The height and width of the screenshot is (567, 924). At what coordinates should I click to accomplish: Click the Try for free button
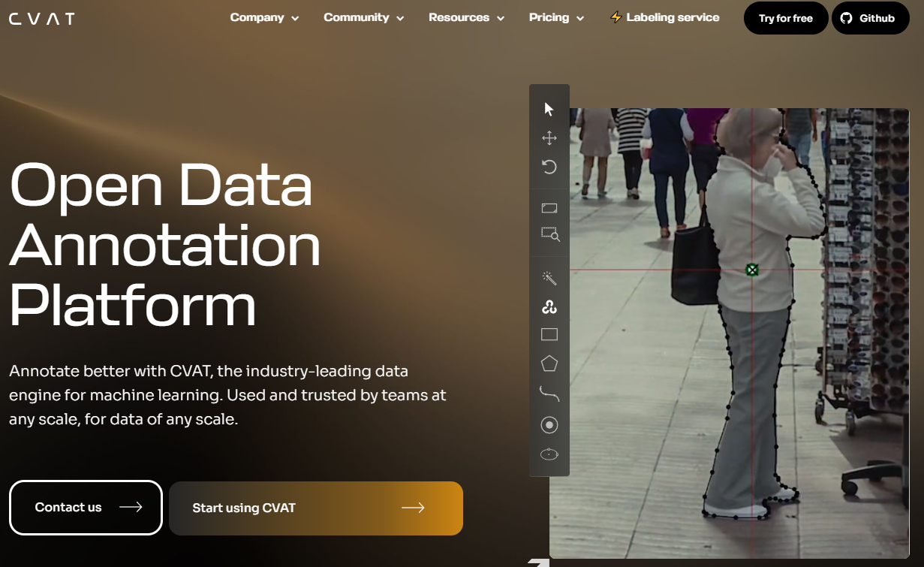[x=786, y=18]
